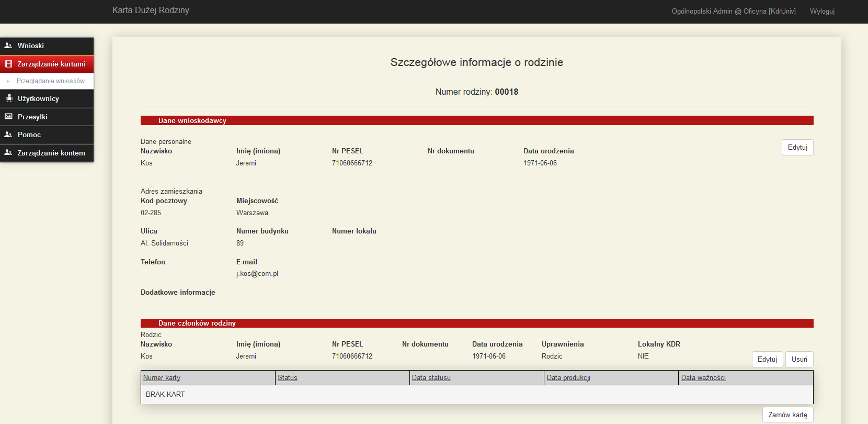
Task: Select Zarządzanie kartami in the sidebar
Action: pyautogui.click(x=47, y=64)
